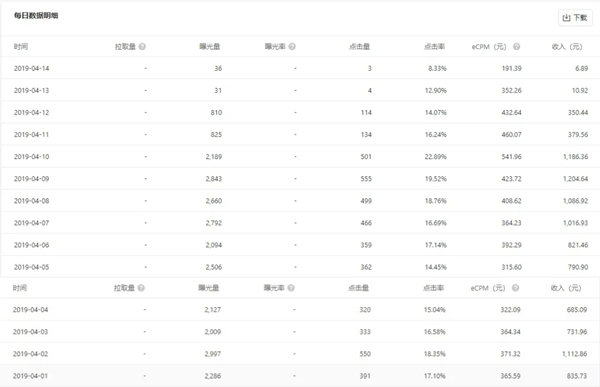Click revenue value 1,186.36
The image size is (600, 387).
(576, 157)
